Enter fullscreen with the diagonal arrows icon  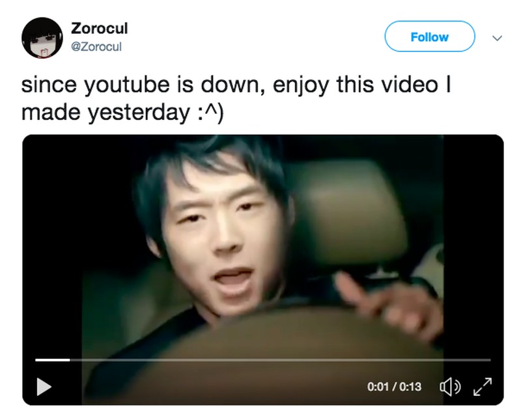pos(483,386)
